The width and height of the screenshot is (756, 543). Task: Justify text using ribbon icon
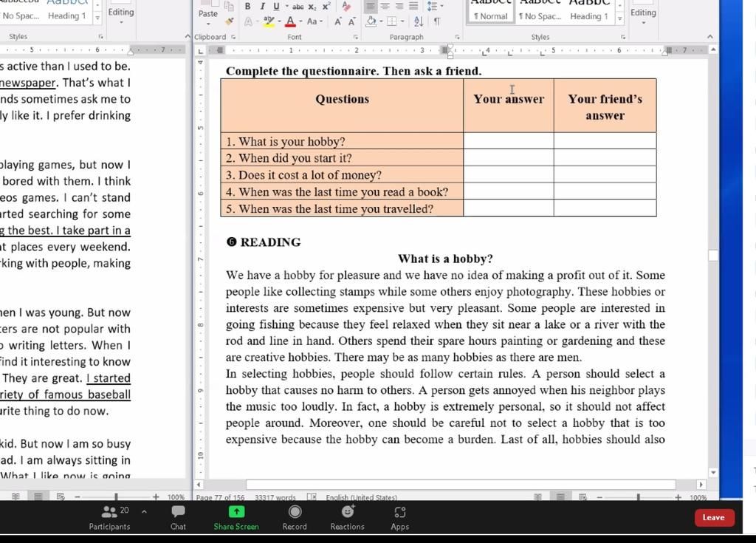tap(413, 6)
